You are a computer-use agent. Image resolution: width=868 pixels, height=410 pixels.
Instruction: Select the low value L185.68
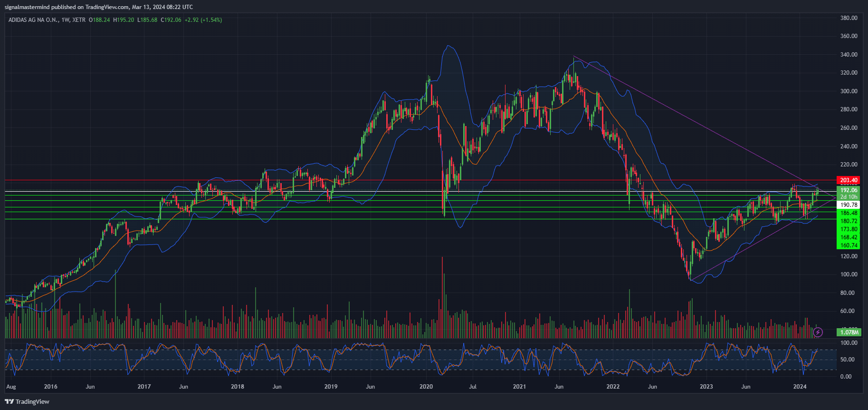pos(147,20)
